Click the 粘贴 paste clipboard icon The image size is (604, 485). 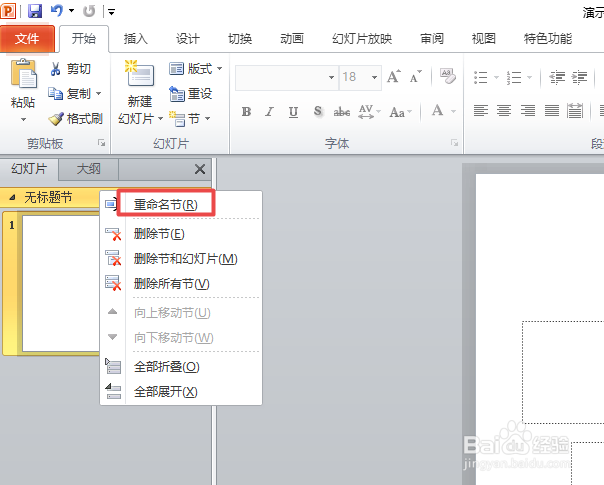[23, 74]
